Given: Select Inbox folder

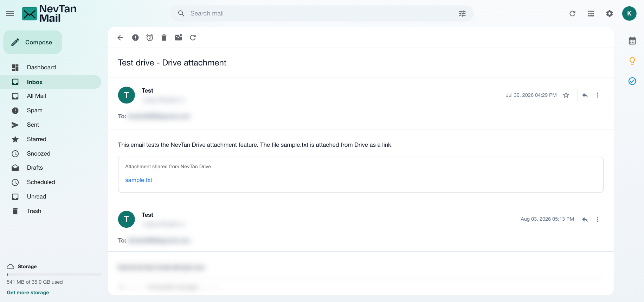Looking at the screenshot, I should (x=51, y=82).
